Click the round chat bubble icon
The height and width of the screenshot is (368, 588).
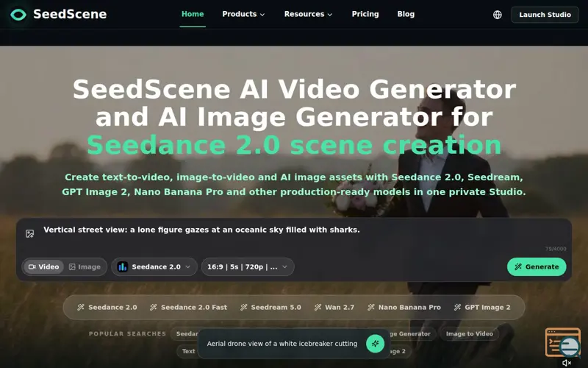[570, 346]
